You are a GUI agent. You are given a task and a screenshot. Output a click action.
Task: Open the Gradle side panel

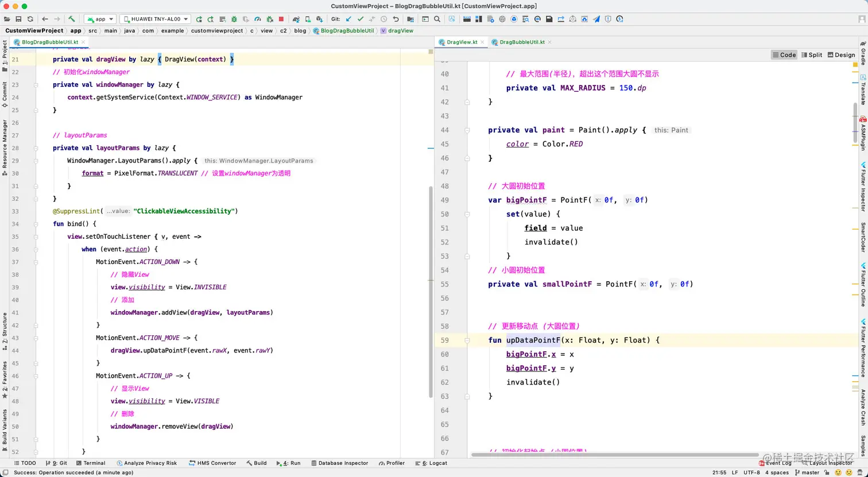pyautogui.click(x=863, y=52)
